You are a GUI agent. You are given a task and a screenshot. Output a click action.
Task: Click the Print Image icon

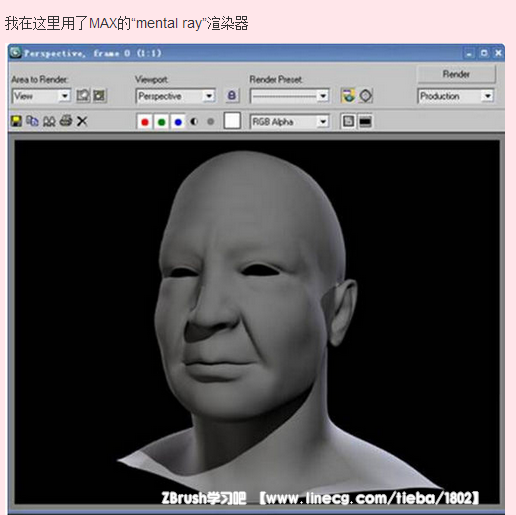tap(66, 121)
